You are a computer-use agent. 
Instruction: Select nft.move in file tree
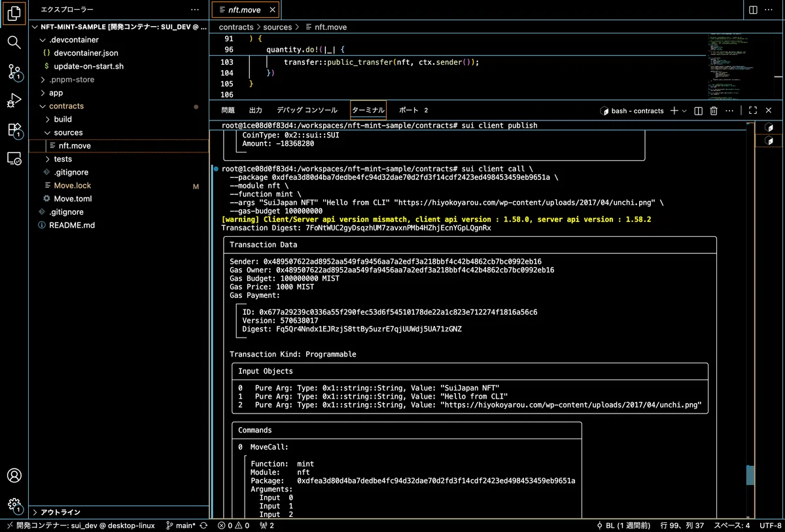click(x=118, y=146)
